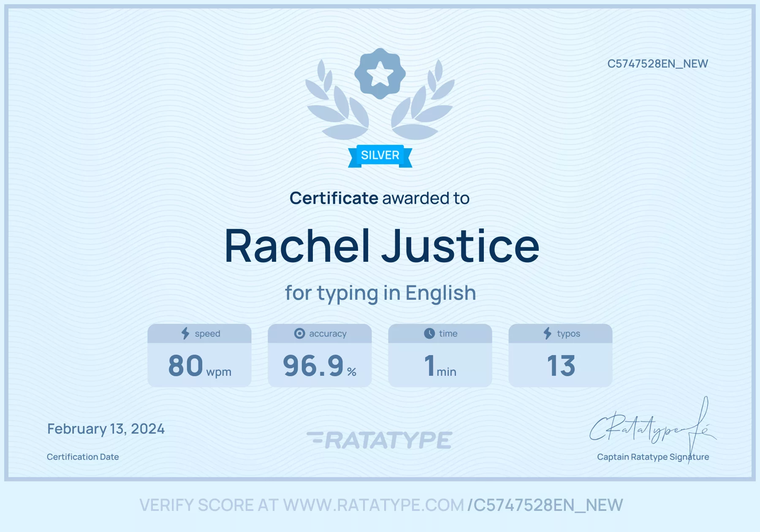Click the name Rachel Justice
This screenshot has width=760, height=532.
pos(382,246)
